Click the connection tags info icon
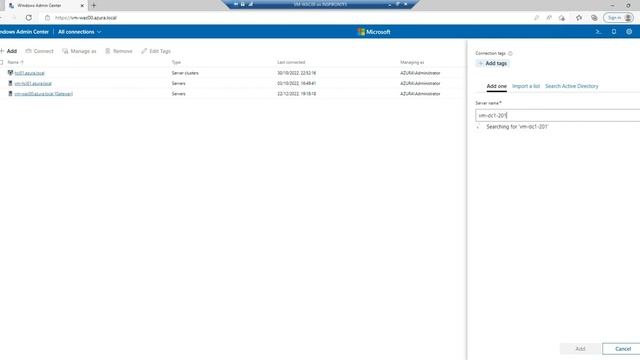 click(510, 53)
